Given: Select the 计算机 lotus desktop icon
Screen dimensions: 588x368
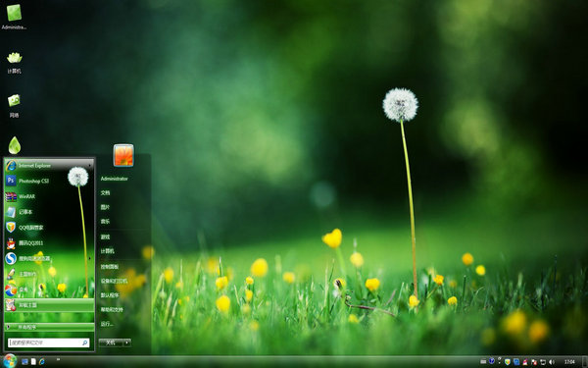Looking at the screenshot, I should [x=15, y=63].
